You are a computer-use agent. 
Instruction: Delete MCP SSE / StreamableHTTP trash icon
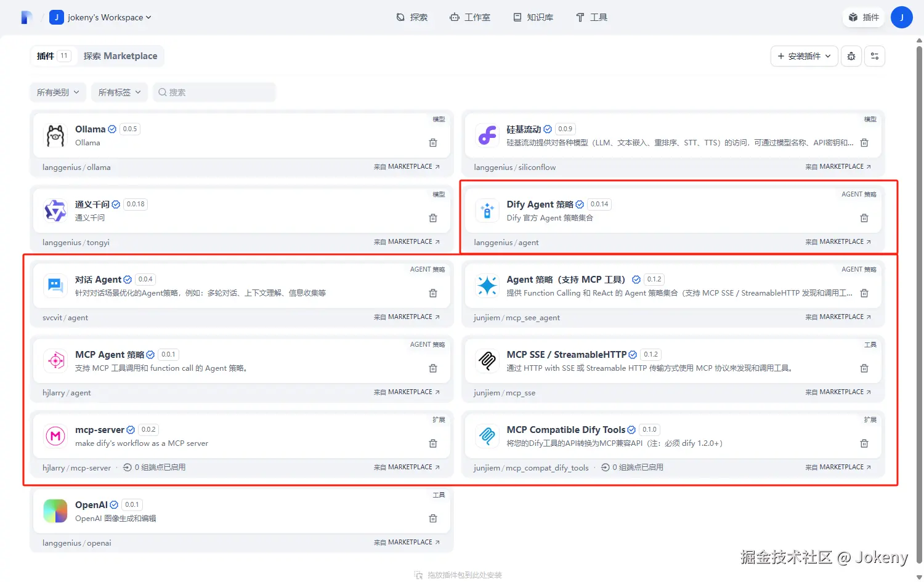pyautogui.click(x=864, y=368)
